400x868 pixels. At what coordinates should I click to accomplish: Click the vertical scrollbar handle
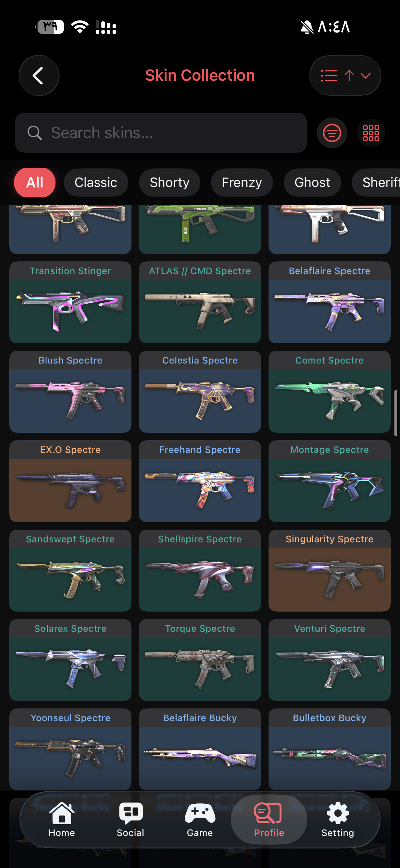point(396,413)
